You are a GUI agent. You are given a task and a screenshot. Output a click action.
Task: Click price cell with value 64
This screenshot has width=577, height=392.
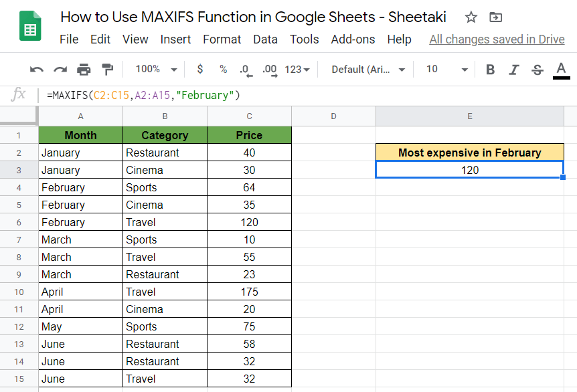[x=249, y=187]
